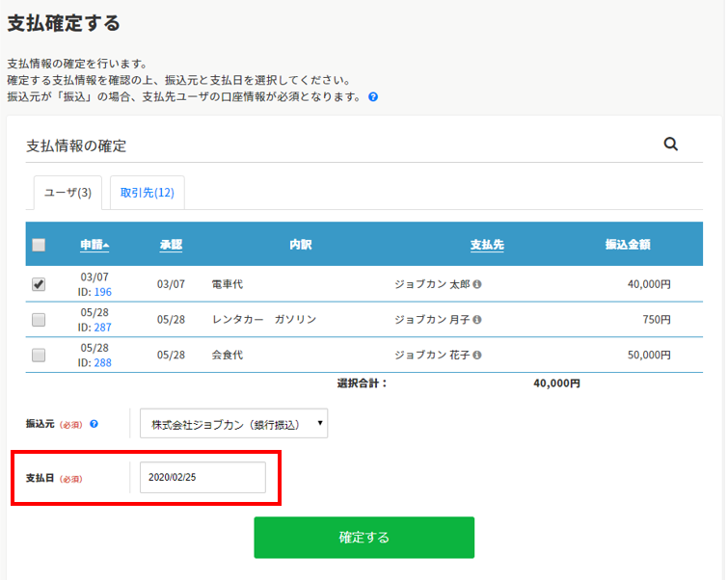Click help icon beside the description text
The image size is (728, 580).
(373, 97)
